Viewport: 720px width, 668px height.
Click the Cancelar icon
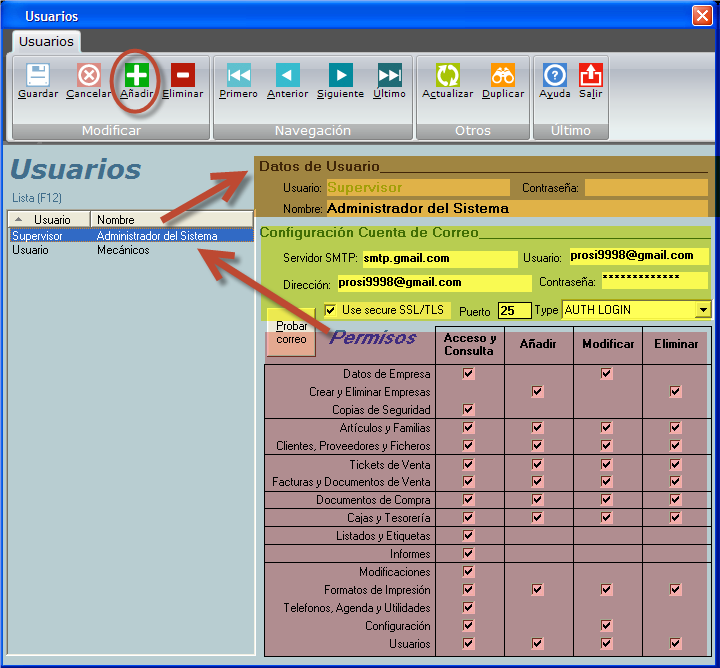[x=89, y=75]
